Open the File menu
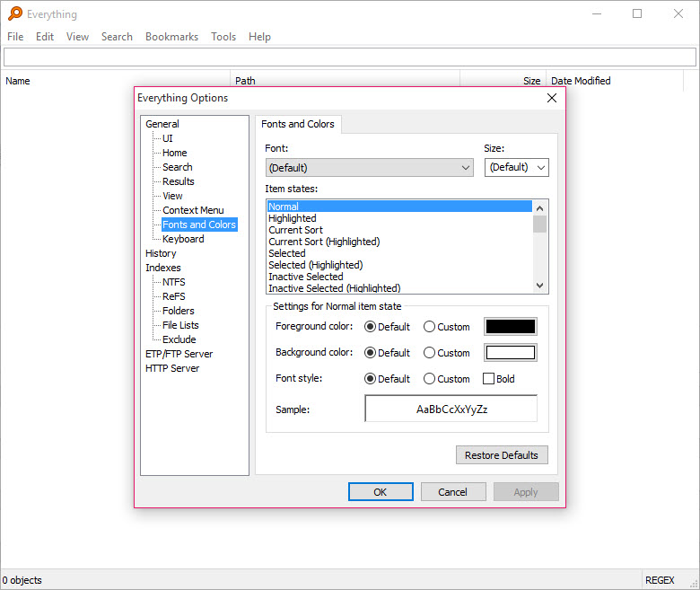Viewport: 700px width, 590px height. click(x=15, y=37)
